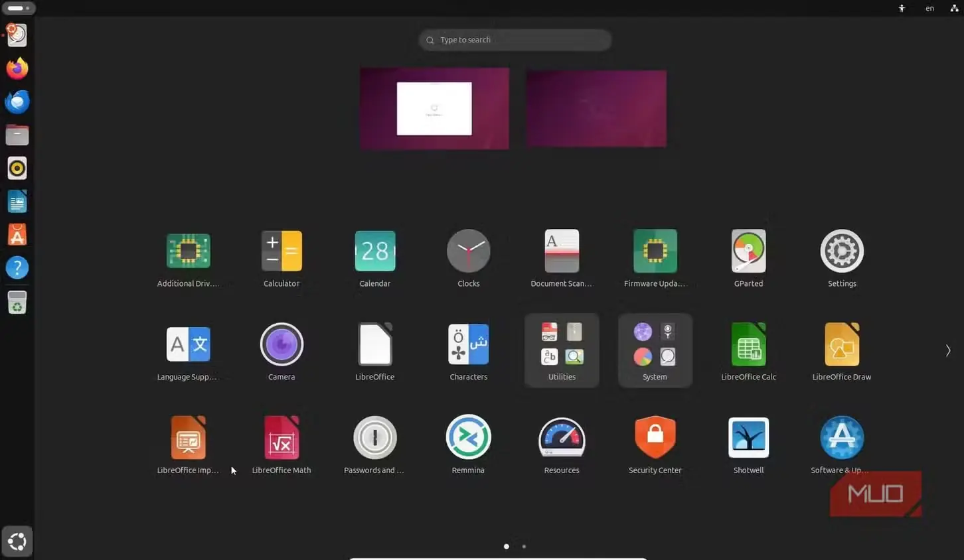Screen dimensions: 964x560
Task: Open LibreOffice Math
Action: click(281, 438)
